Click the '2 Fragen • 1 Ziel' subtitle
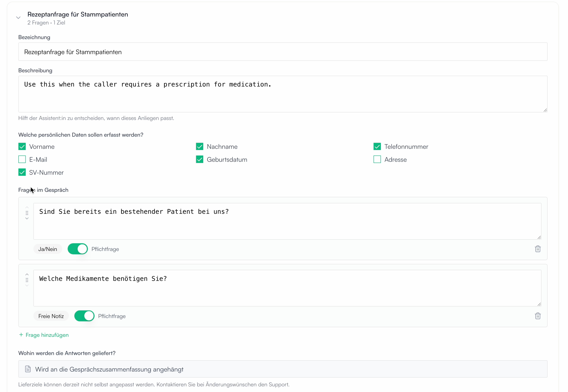Viewport: 568px width, 392px height. pos(46,23)
